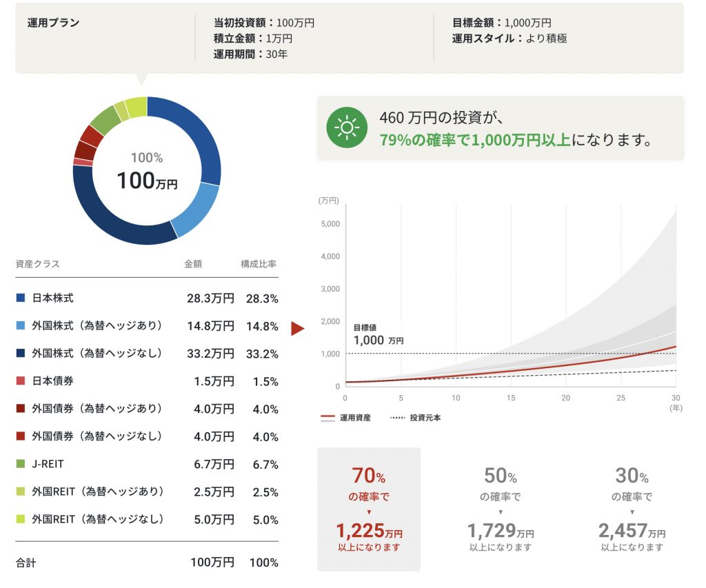Click the 日本債券 red legend square
The image size is (706, 588).
pyautogui.click(x=20, y=381)
